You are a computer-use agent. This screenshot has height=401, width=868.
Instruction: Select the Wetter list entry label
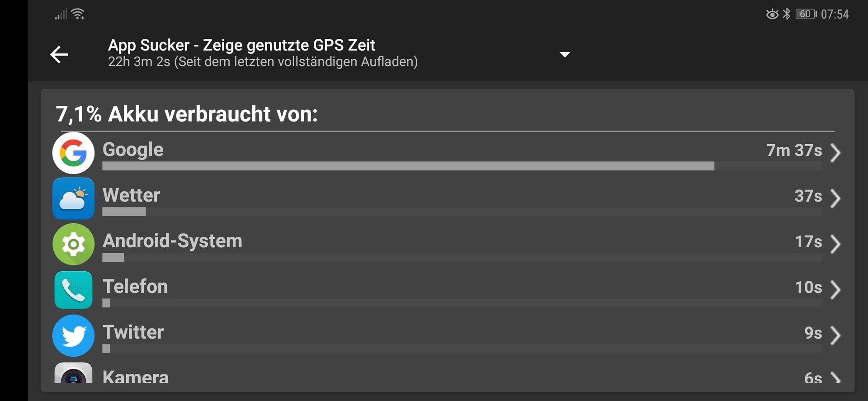click(x=131, y=195)
